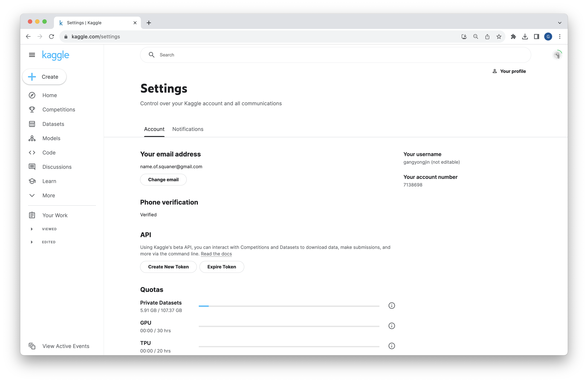Click info icon for Private Datasets quota
Viewport: 588px width, 382px height.
(x=392, y=305)
